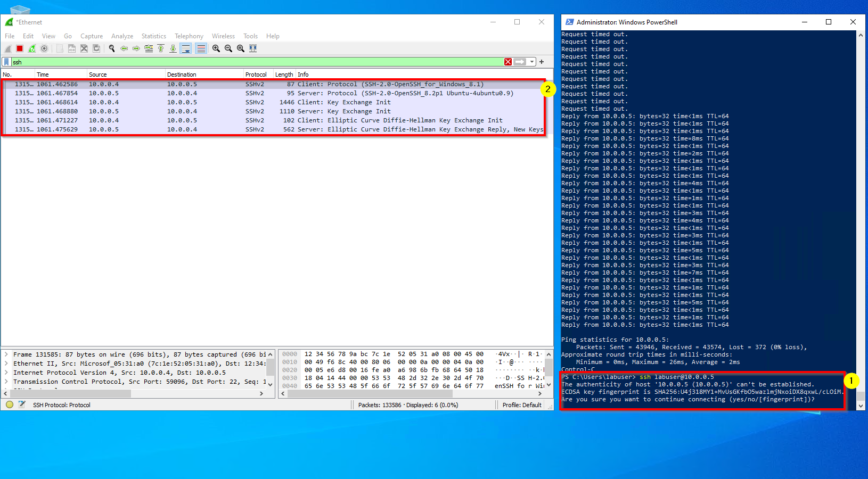Close this capture file icon

[x=84, y=48]
